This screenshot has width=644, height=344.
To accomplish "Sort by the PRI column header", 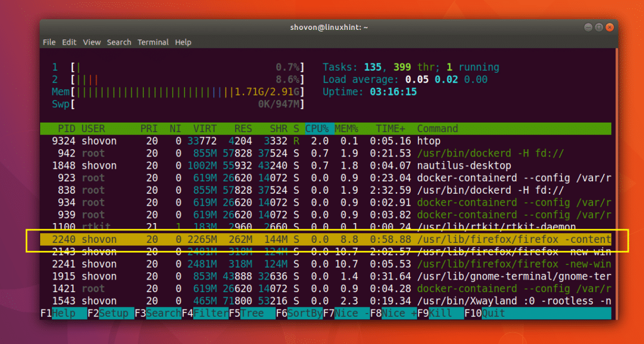I will pyautogui.click(x=149, y=128).
